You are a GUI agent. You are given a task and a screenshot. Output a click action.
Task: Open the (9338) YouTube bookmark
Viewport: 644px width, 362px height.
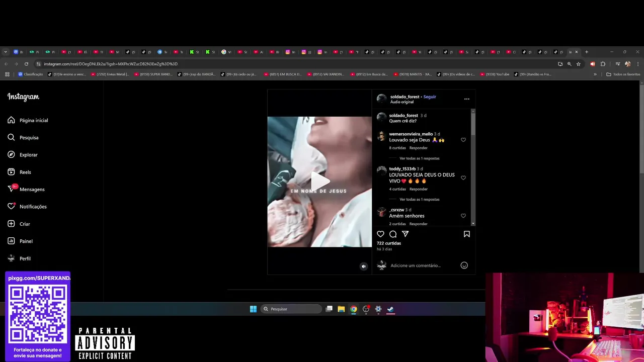495,74
